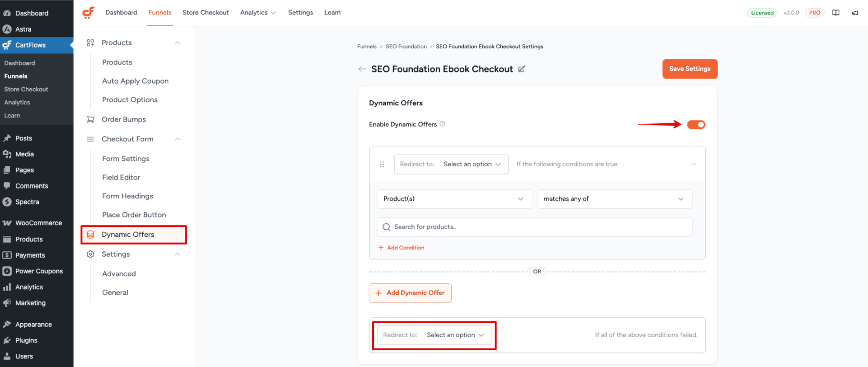This screenshot has width=868, height=367.
Task: Disable the Enable Dynamic Offers toggle
Action: [696, 124]
